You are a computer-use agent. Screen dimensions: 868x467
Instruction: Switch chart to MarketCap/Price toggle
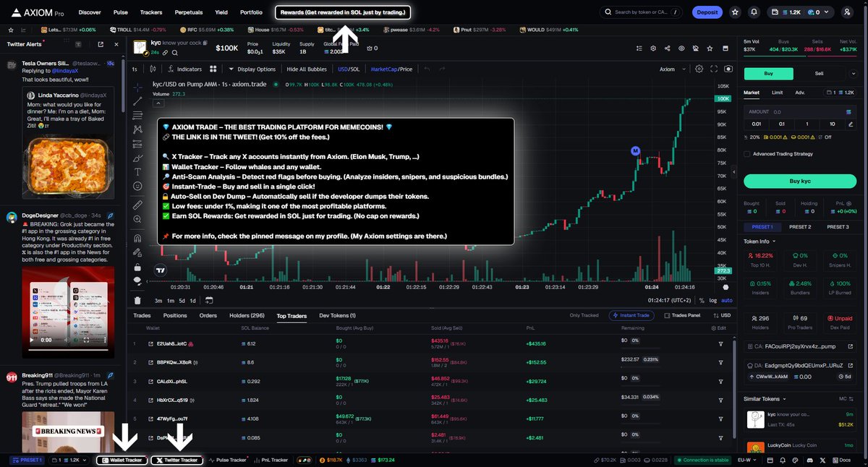pyautogui.click(x=391, y=69)
